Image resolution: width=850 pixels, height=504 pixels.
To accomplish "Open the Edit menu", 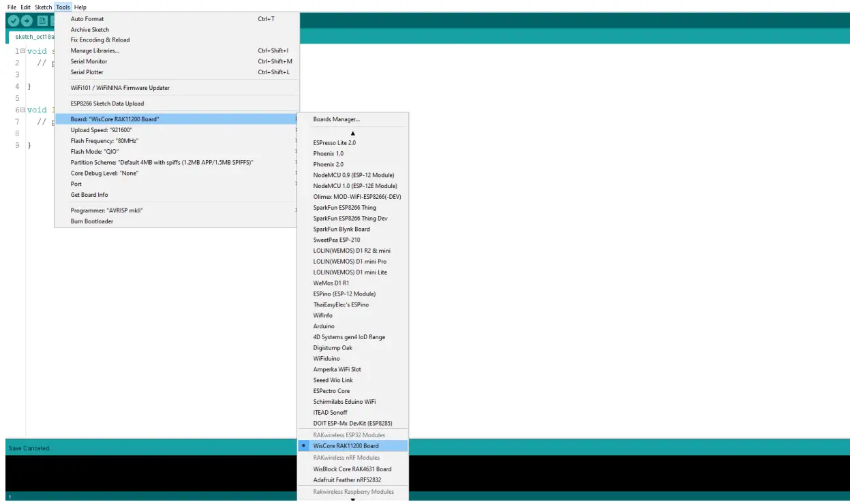I will tap(25, 7).
